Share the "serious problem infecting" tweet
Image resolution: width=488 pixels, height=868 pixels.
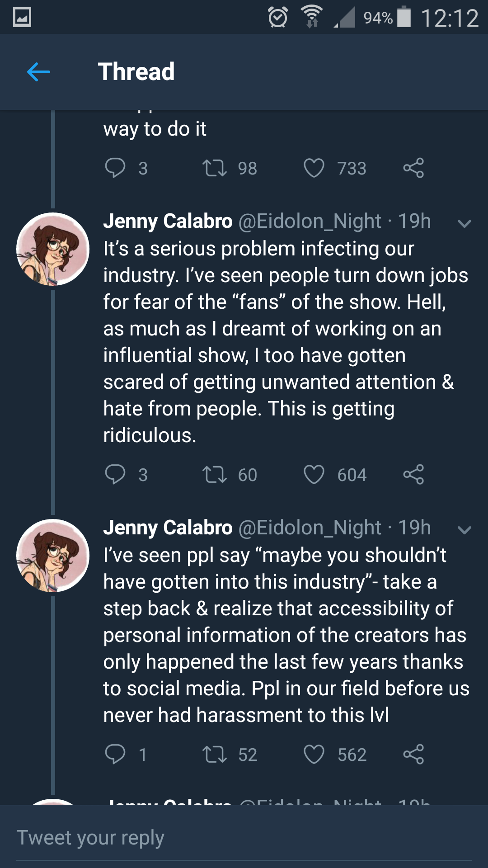pyautogui.click(x=413, y=475)
